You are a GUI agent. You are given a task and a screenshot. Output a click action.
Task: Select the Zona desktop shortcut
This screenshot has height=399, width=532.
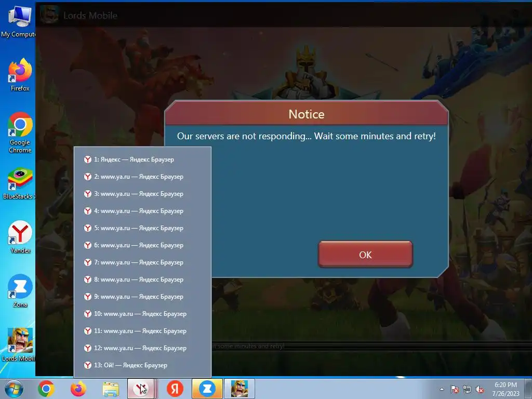tap(20, 291)
